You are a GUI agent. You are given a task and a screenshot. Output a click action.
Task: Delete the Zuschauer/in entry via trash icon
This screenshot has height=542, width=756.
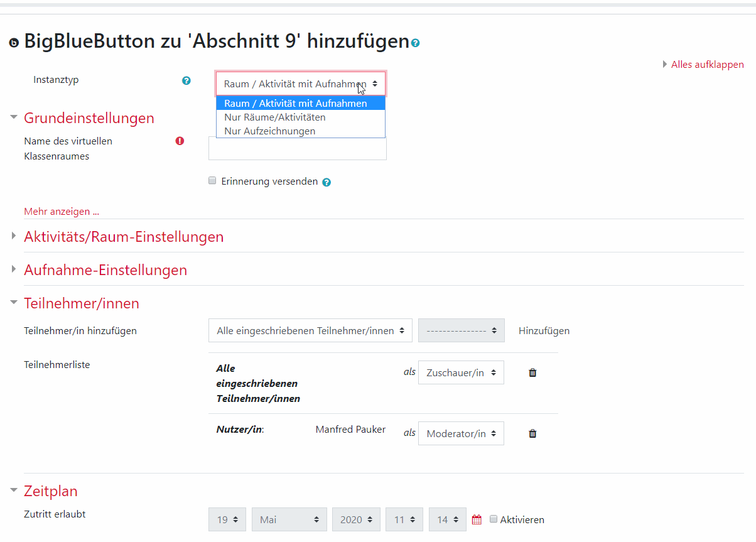[x=532, y=372]
